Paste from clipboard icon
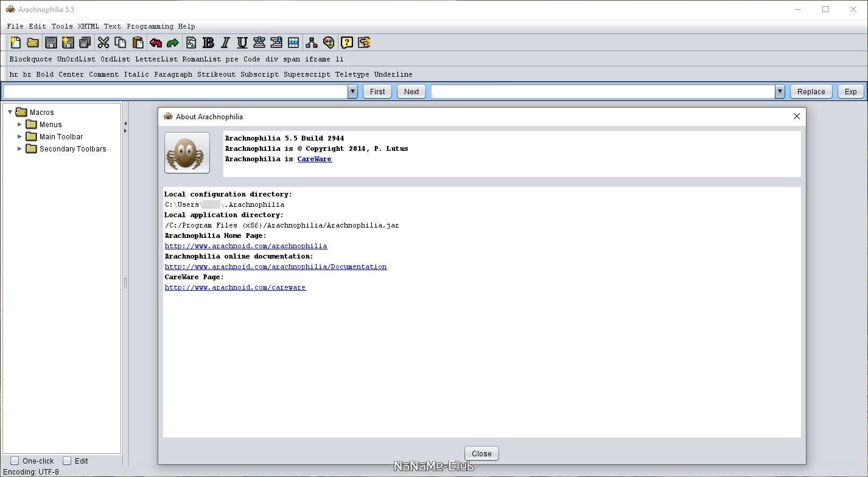 coord(138,43)
